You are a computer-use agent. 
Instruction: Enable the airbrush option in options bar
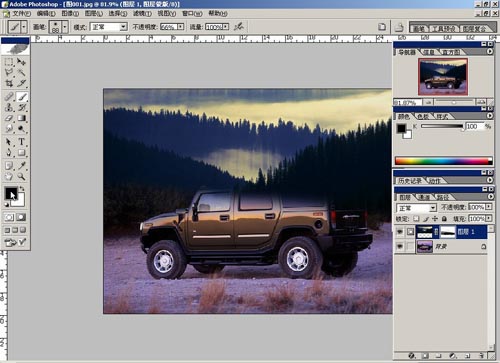click(239, 27)
